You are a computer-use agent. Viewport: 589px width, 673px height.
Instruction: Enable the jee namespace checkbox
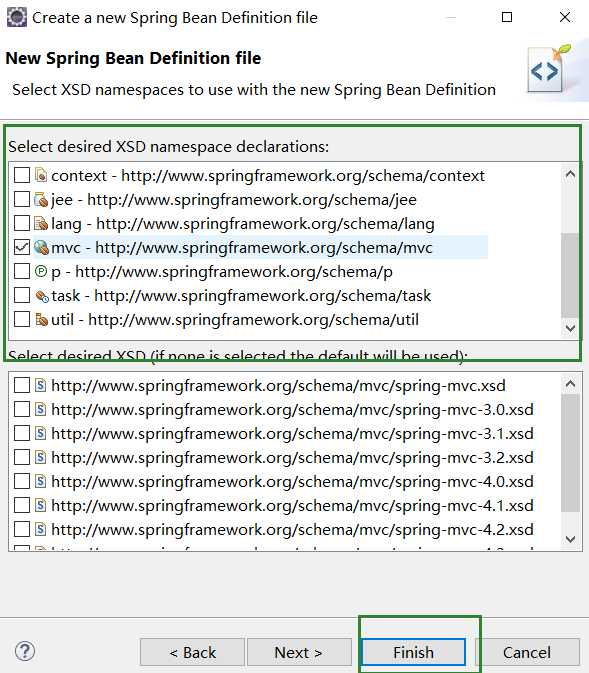22,199
